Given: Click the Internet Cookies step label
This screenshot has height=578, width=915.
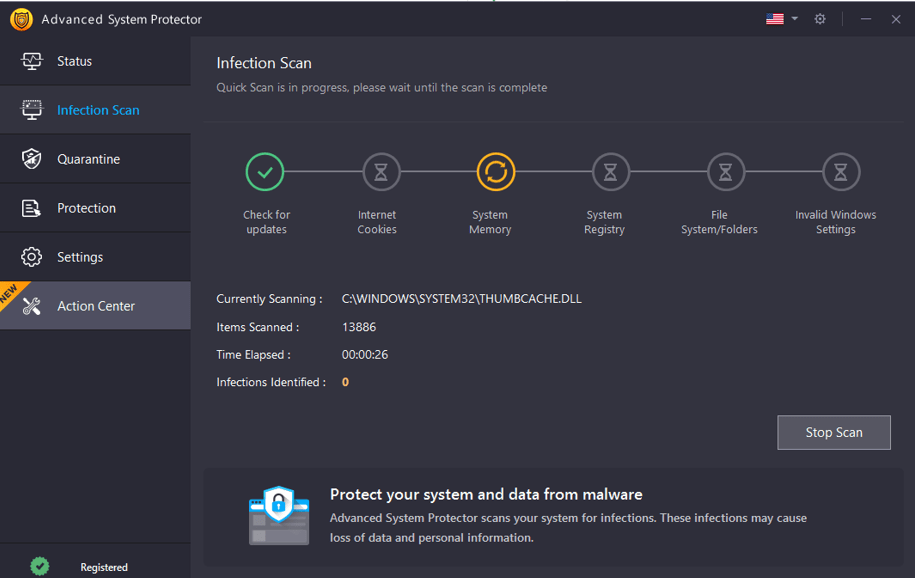Looking at the screenshot, I should tap(377, 222).
